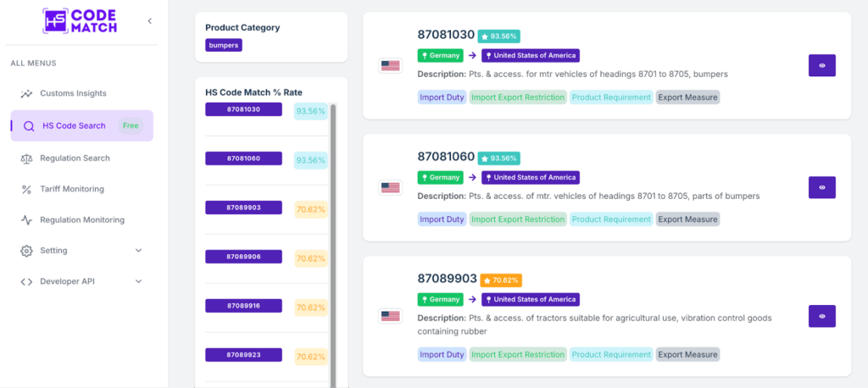The width and height of the screenshot is (868, 388).
Task: Show details via eye button for 87089903
Action: tap(821, 316)
